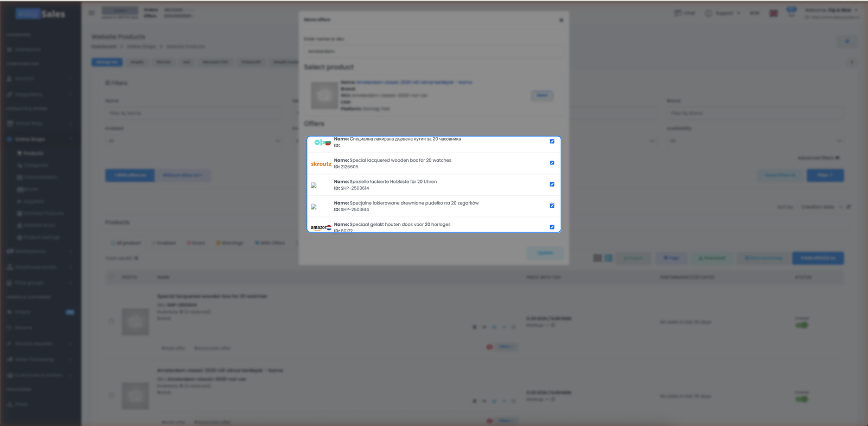Click the selected product thumbnail in the dialog
The width and height of the screenshot is (868, 426).
[324, 96]
